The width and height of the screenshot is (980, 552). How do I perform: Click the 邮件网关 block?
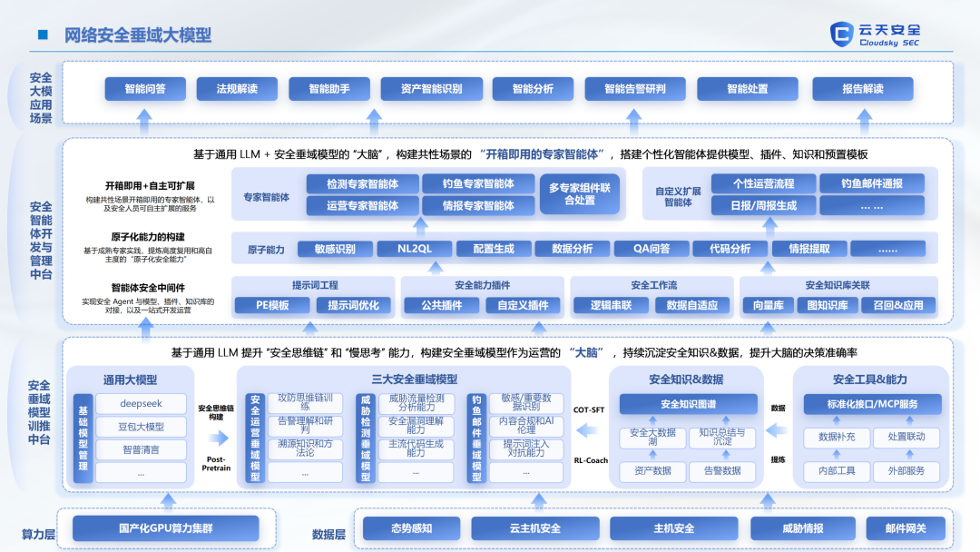point(906,528)
